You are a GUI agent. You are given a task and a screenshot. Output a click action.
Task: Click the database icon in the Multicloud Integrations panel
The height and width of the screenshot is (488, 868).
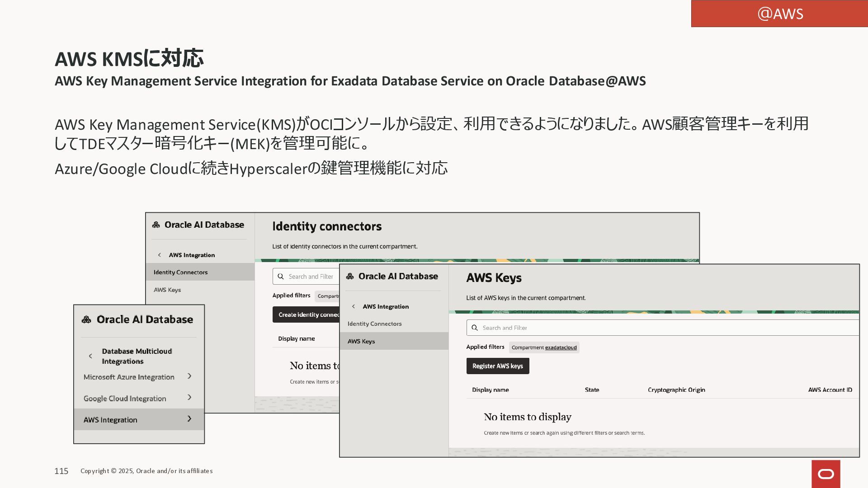[86, 319]
